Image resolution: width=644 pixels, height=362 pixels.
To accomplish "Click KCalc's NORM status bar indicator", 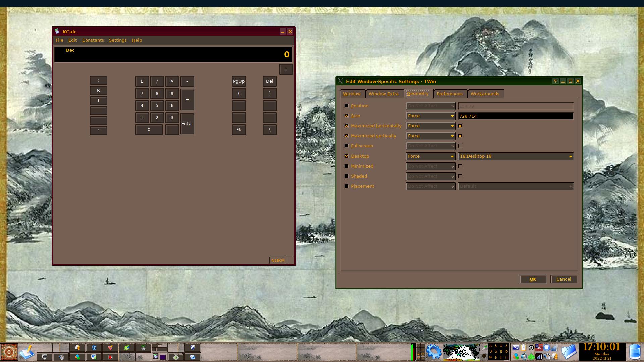I will (278, 260).
